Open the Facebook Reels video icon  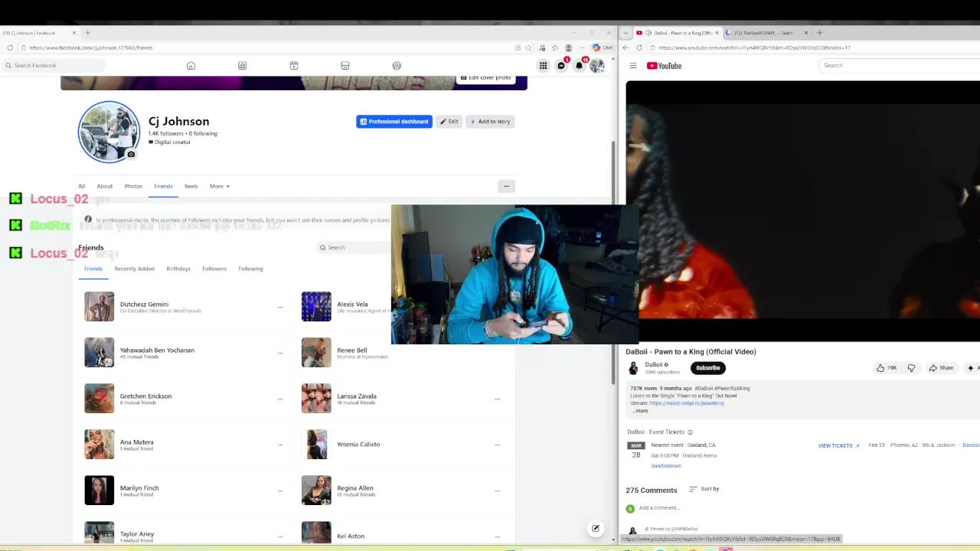(x=294, y=66)
